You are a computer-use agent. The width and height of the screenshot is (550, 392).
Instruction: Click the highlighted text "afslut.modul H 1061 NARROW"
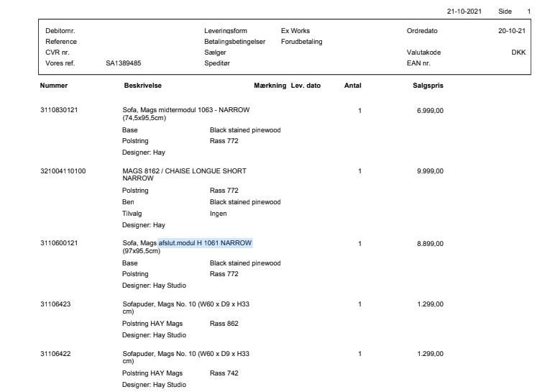(205, 243)
